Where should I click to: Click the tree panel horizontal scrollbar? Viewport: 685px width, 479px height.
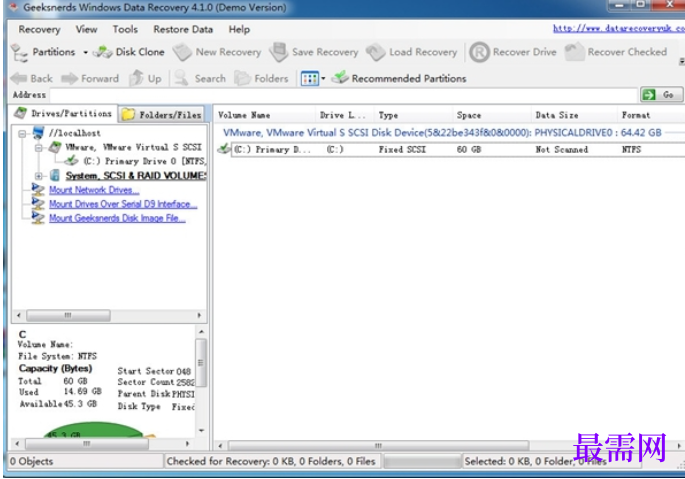tap(68, 315)
